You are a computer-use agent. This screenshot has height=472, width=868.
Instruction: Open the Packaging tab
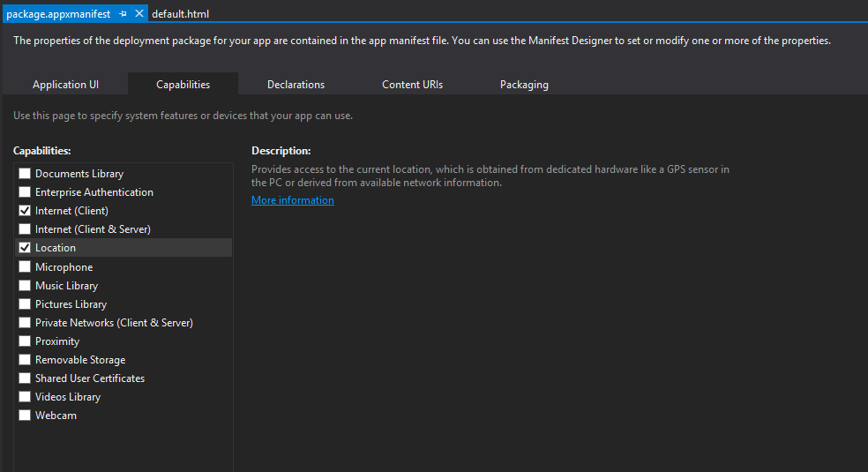pos(524,85)
